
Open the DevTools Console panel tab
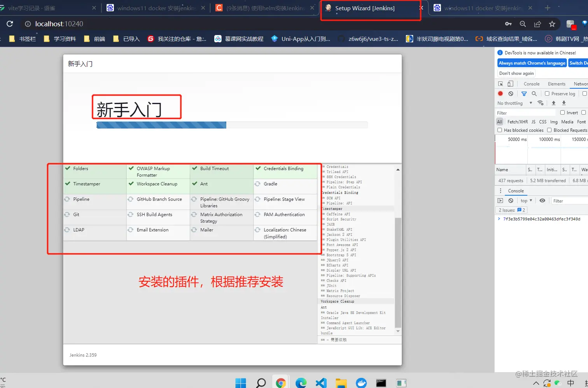pos(532,84)
